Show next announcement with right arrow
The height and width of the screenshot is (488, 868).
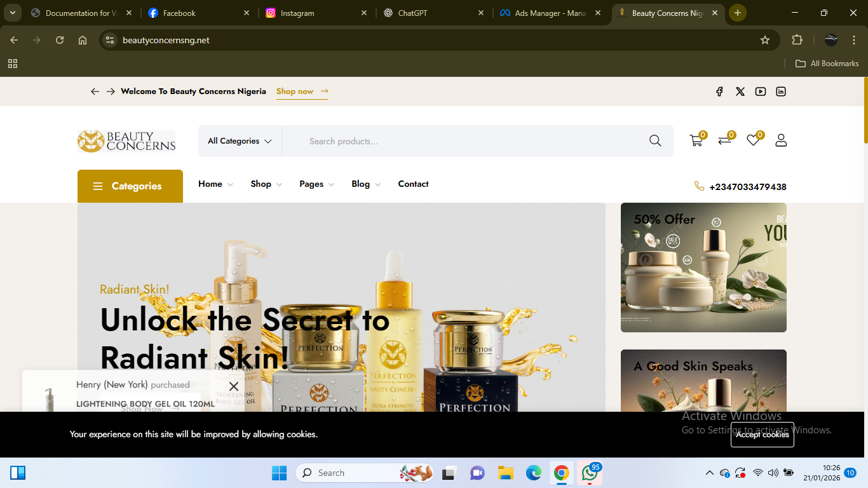[111, 91]
